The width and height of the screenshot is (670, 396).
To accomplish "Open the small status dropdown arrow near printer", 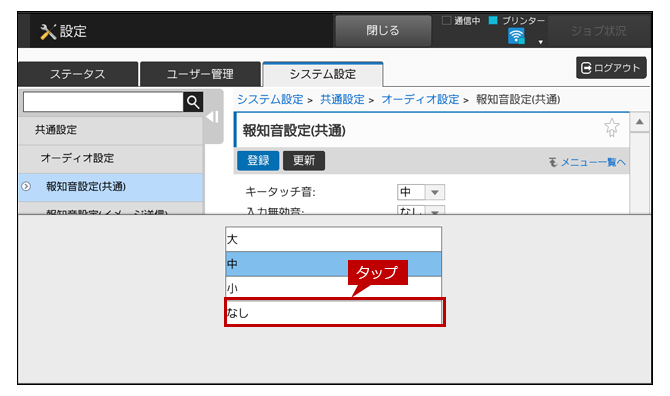I will [x=541, y=42].
